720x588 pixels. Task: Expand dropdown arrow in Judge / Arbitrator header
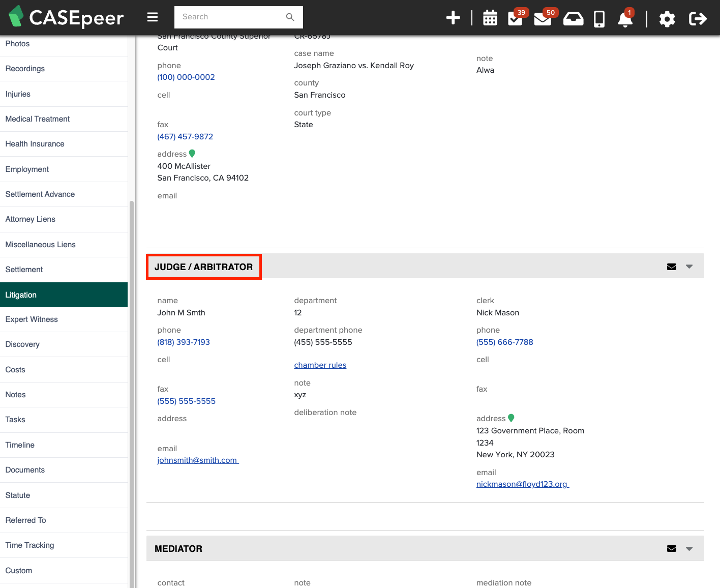tap(689, 267)
